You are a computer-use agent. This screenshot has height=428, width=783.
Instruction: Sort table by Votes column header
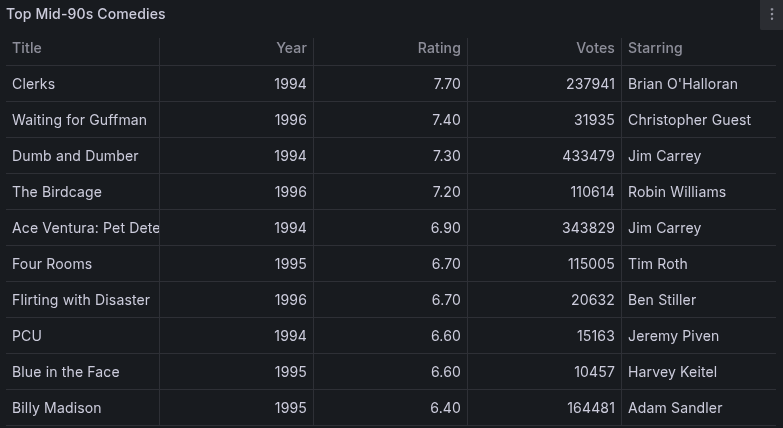(595, 48)
